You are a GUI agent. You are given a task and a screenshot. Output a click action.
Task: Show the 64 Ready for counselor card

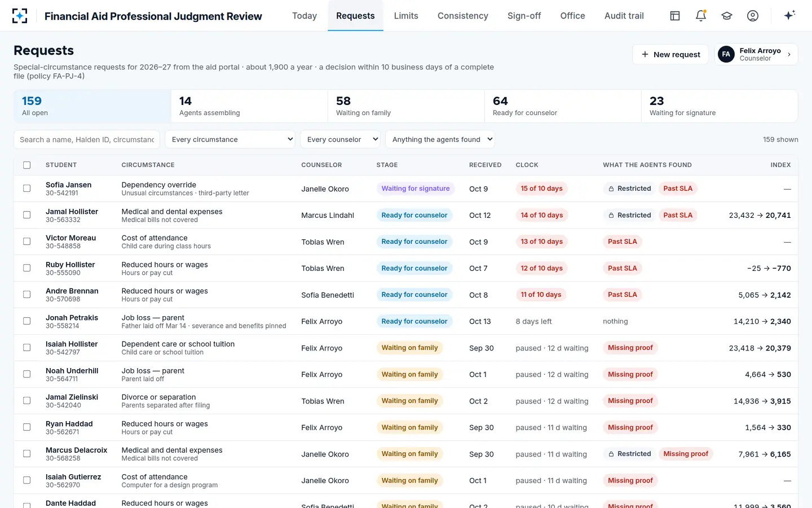(563, 106)
